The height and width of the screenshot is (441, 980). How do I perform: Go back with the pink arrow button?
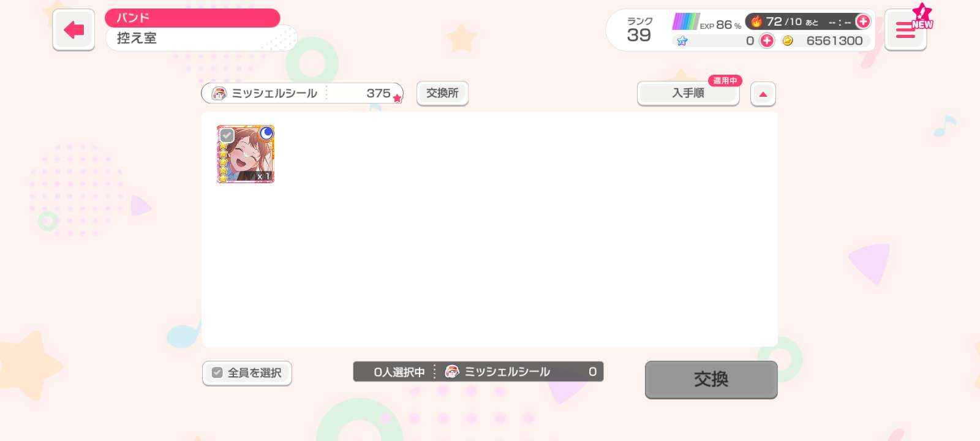[x=73, y=29]
